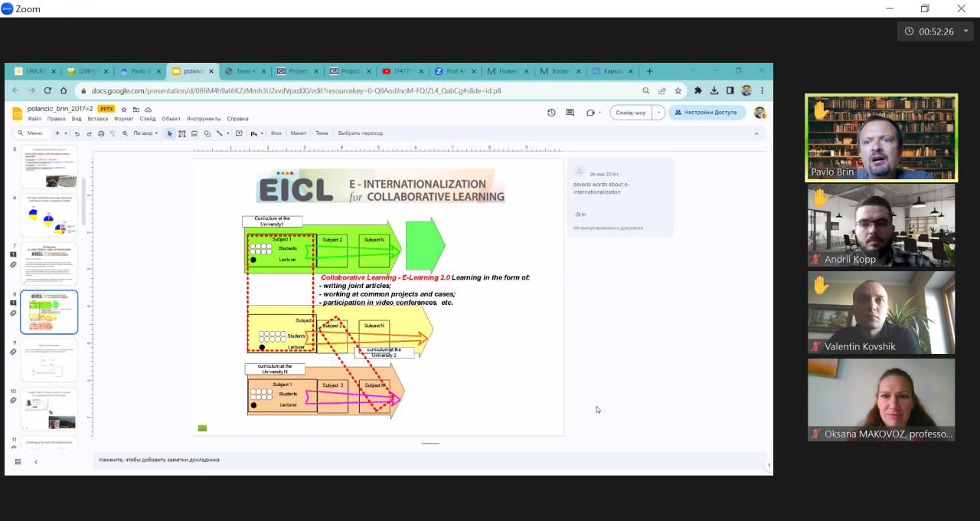Select slide 9 thumbnail in filmstrip

click(x=49, y=360)
